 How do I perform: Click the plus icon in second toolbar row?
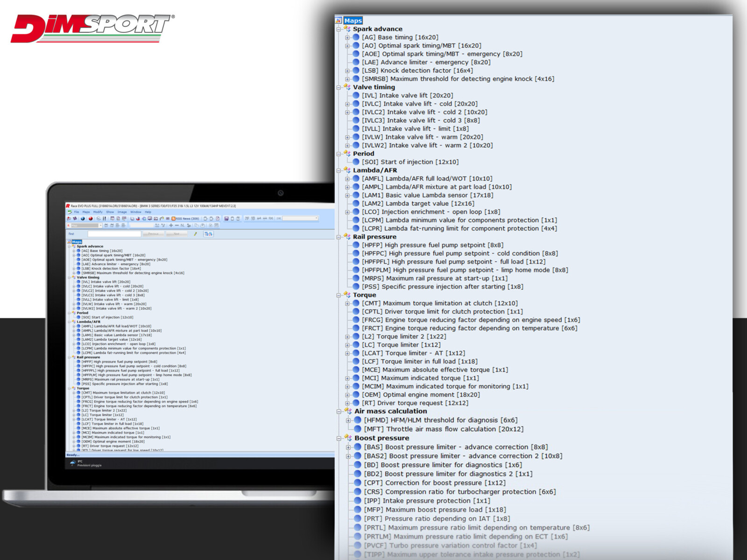click(x=171, y=225)
